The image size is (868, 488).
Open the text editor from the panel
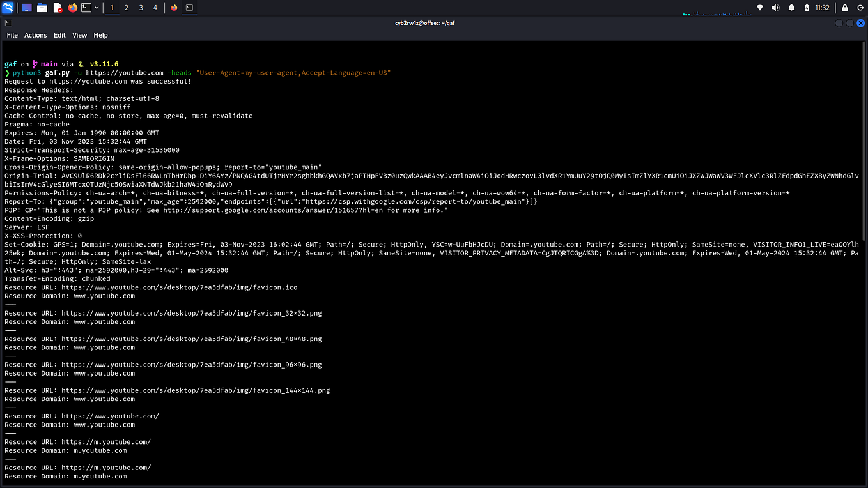pyautogui.click(x=58, y=8)
